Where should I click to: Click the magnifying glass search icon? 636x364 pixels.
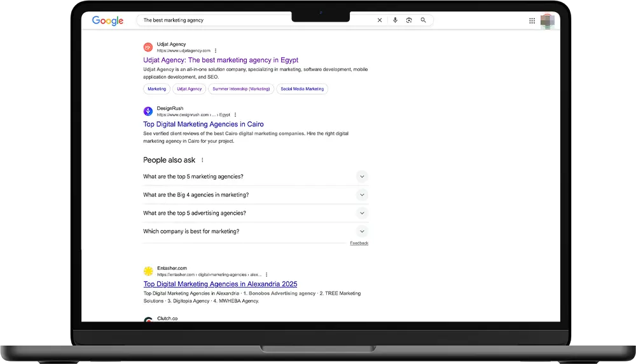pos(423,20)
